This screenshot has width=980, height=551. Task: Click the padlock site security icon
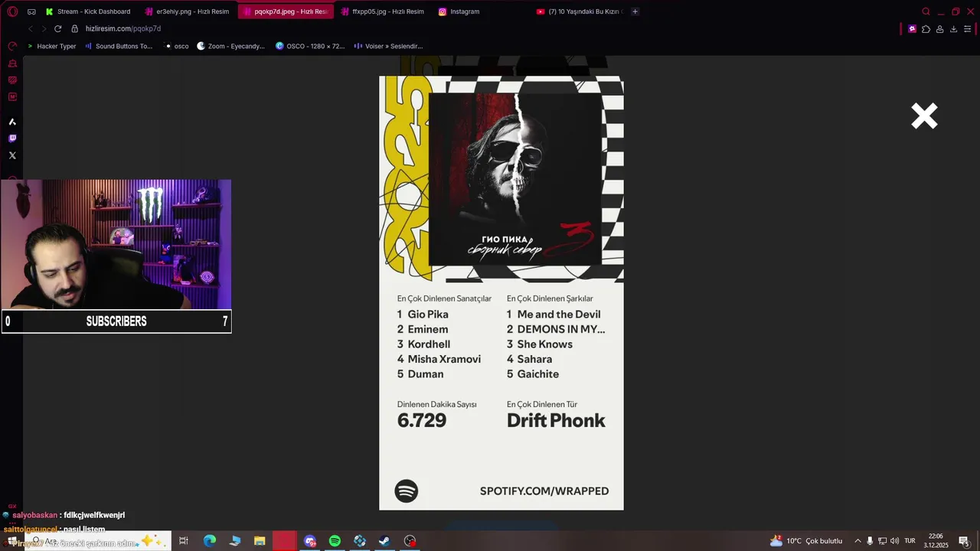pyautogui.click(x=74, y=28)
